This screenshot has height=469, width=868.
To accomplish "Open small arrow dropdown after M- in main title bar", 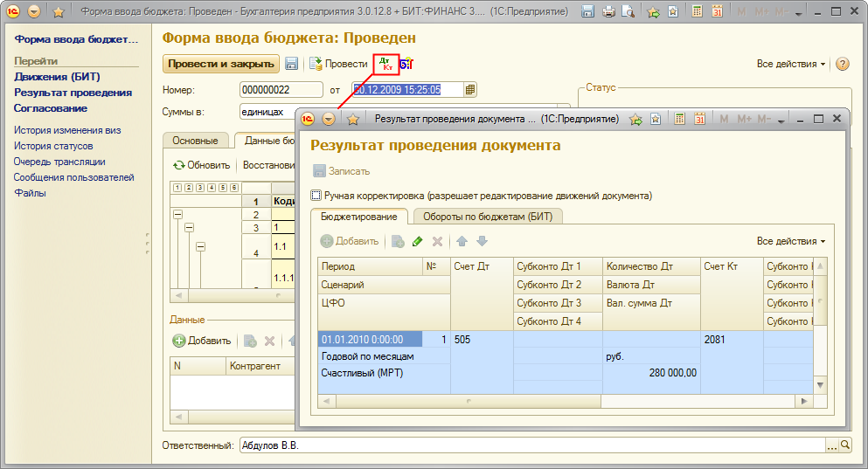I will click(x=798, y=13).
